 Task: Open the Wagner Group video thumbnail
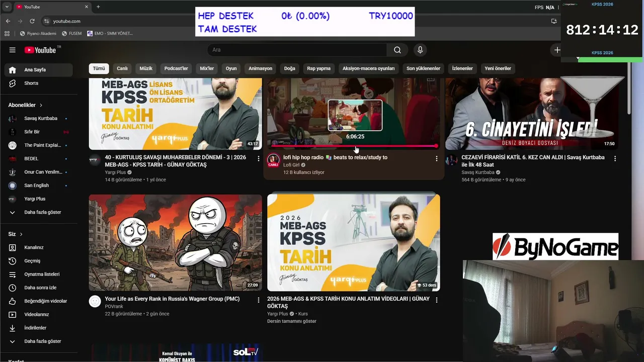pyautogui.click(x=176, y=243)
